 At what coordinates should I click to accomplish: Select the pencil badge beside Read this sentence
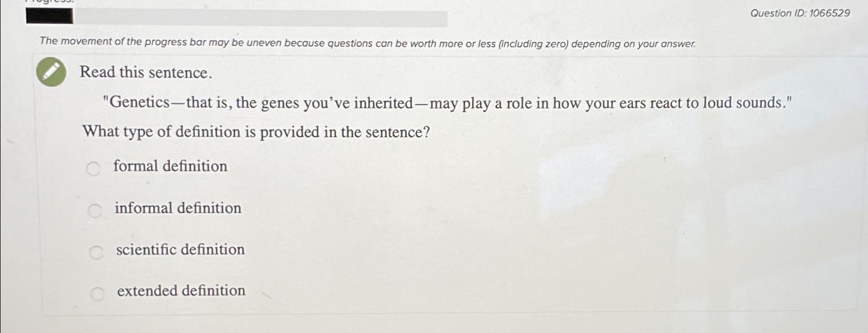pos(51,72)
